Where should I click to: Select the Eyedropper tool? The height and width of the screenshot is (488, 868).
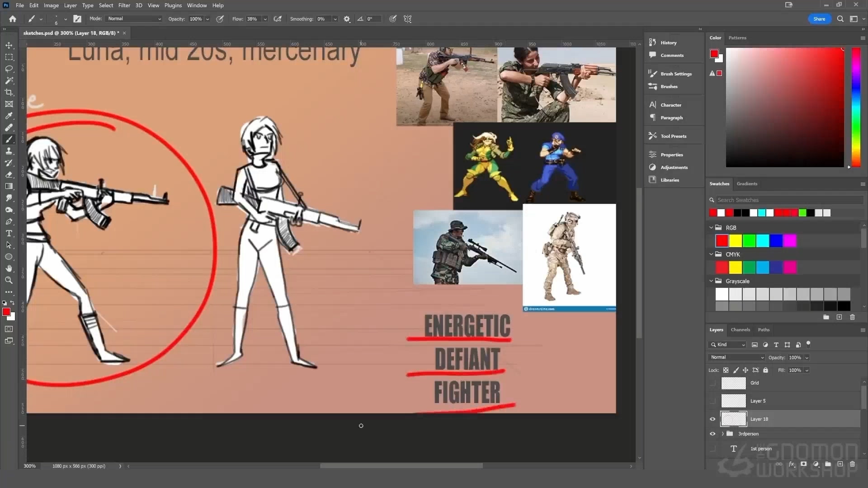click(9, 116)
